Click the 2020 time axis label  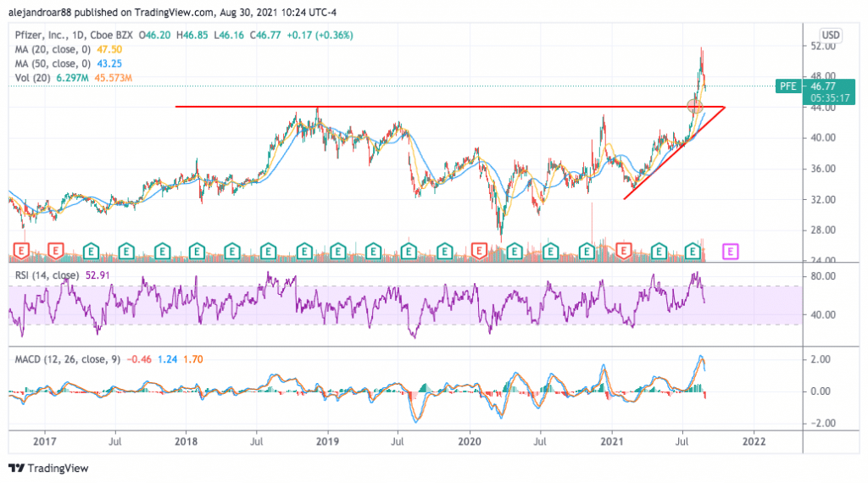click(470, 441)
